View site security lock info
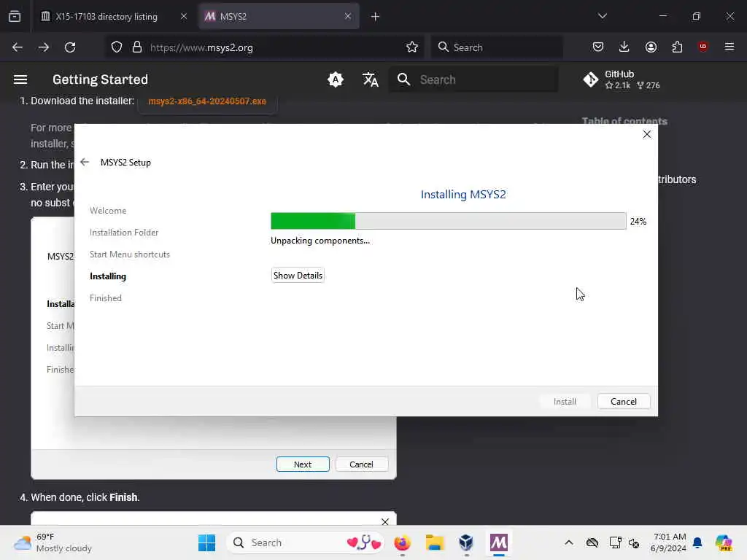 tap(137, 47)
